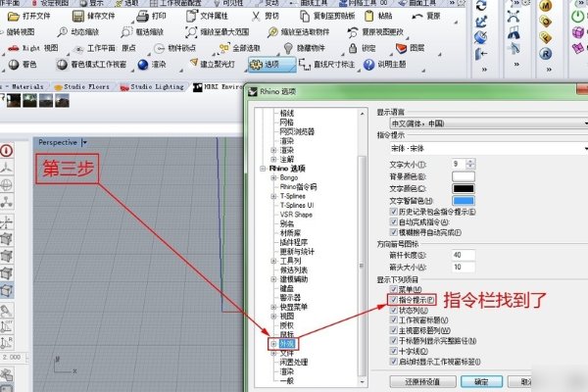Expand the 外观 tree node

point(273,344)
